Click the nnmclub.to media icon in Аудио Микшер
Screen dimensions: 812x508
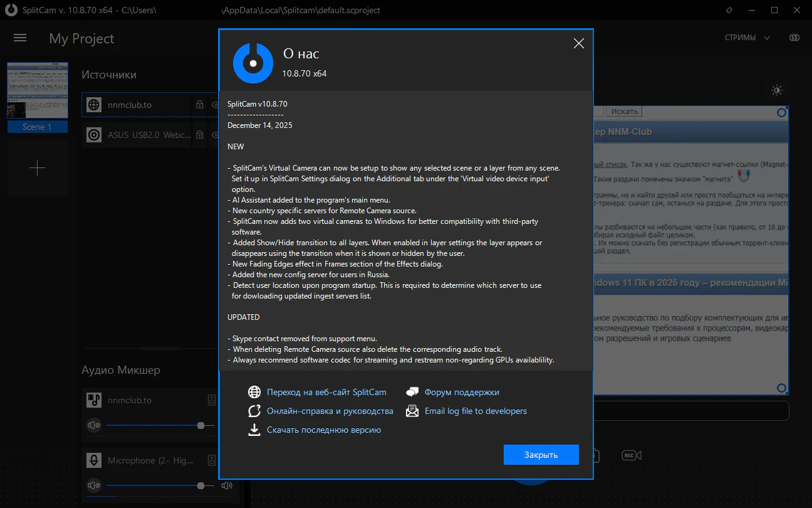coord(94,400)
